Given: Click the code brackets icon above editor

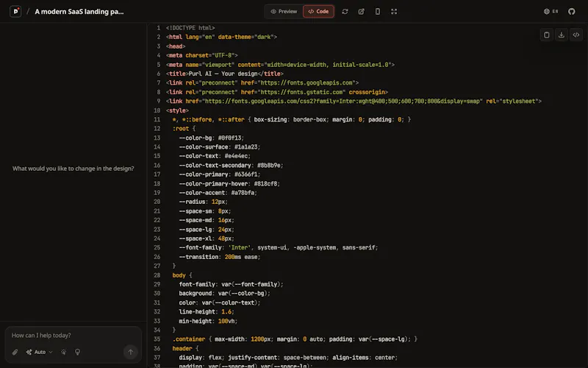Looking at the screenshot, I should click(x=576, y=35).
